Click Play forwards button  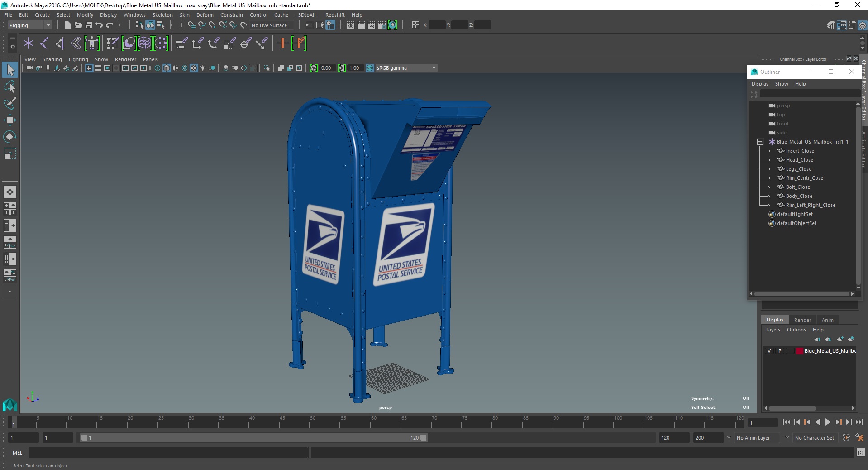coord(828,422)
